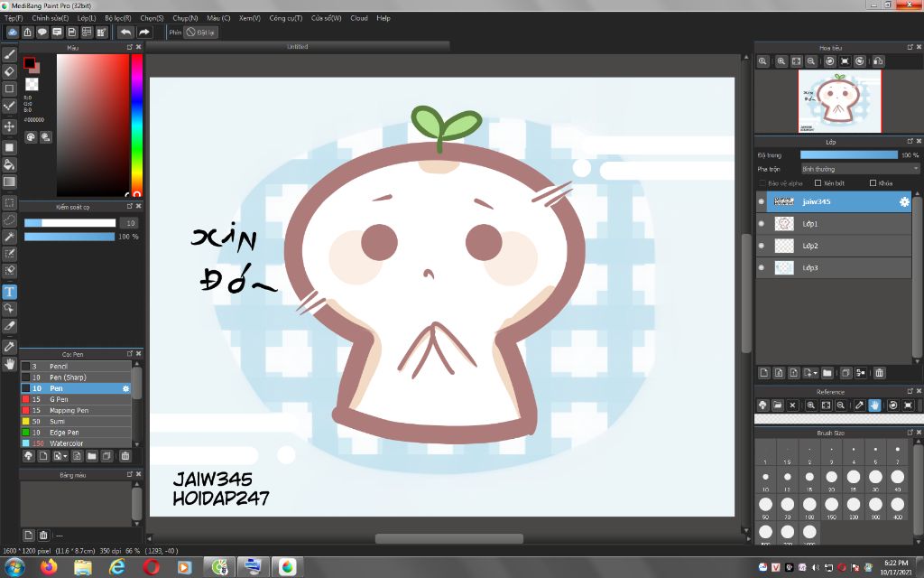Viewport: 924px width, 578px height.
Task: Click the Đặt lại reset button
Action: click(201, 33)
